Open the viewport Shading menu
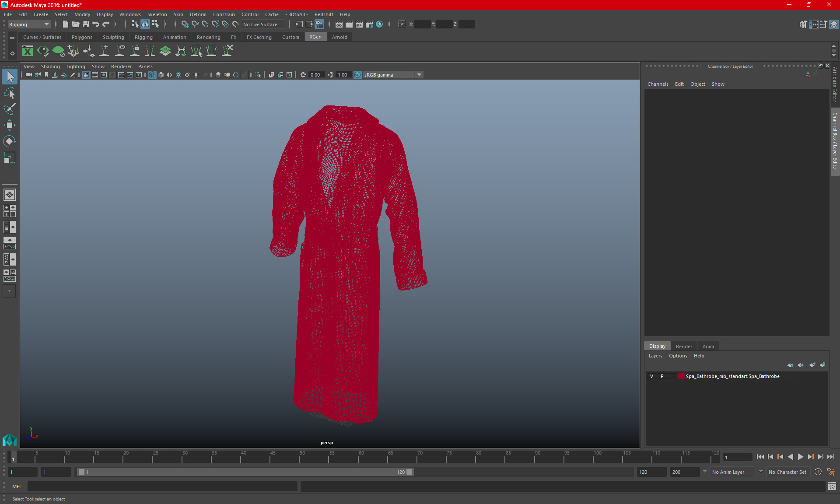The image size is (840, 504). (x=50, y=66)
